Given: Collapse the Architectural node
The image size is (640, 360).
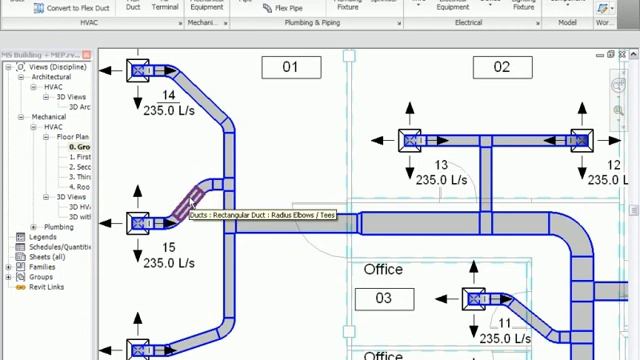Looking at the screenshot, I should coord(21,77).
